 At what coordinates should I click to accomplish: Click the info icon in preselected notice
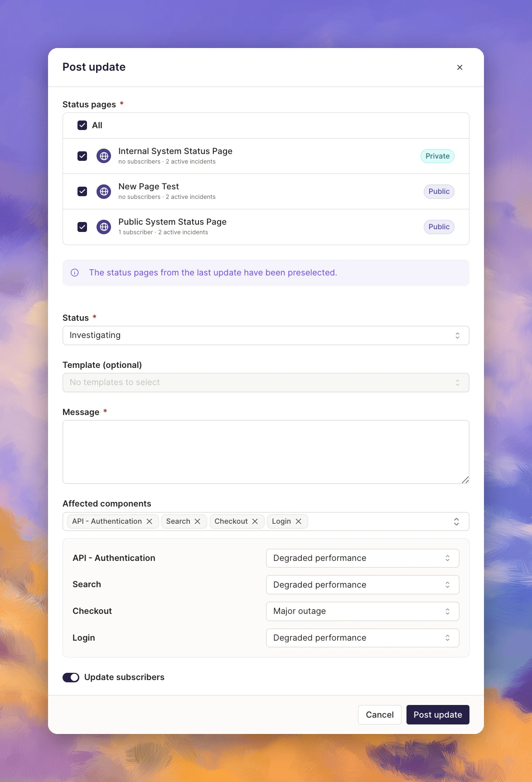point(75,273)
